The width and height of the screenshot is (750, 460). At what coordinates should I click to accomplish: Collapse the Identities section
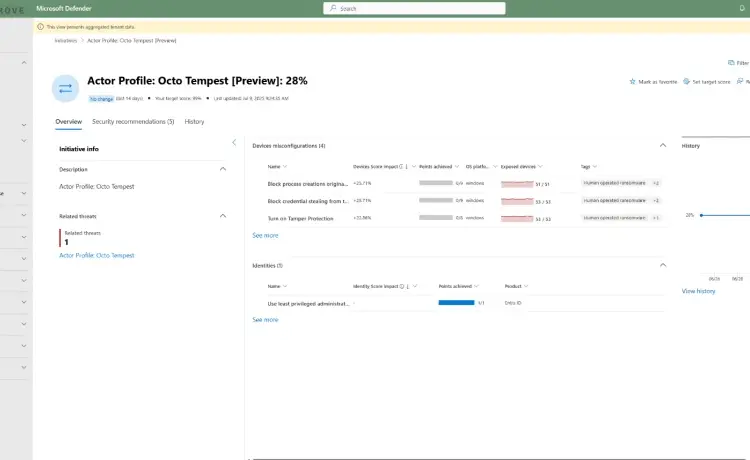point(663,264)
